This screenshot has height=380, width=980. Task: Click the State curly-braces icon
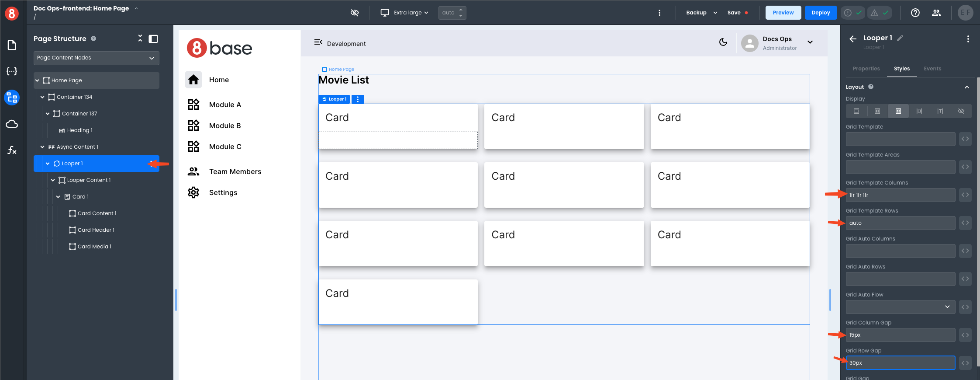tap(12, 71)
